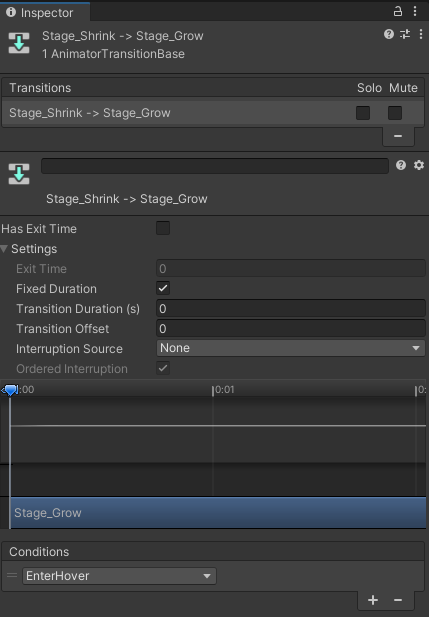Remove the transition with the minus button
Image resolution: width=429 pixels, height=617 pixels.
(398, 136)
